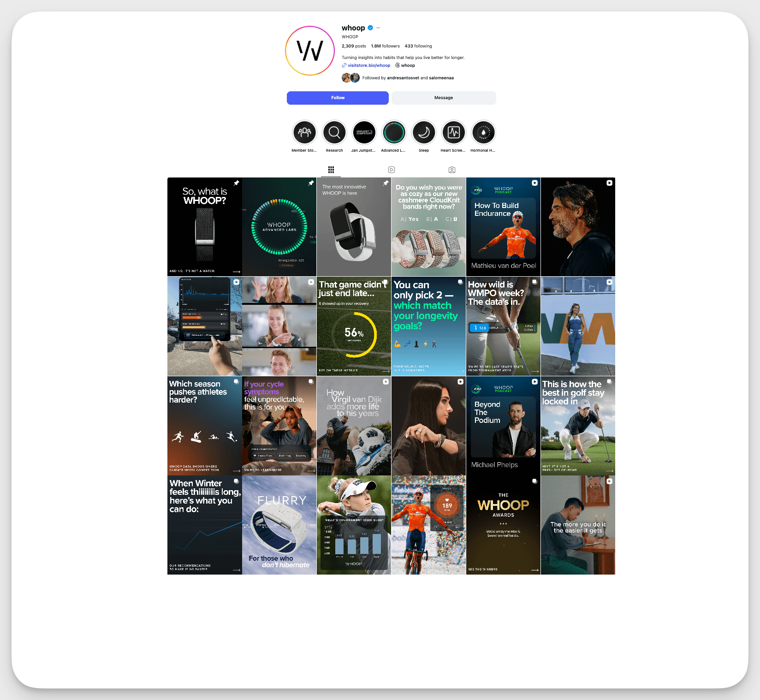Open the Sleep highlight with moon icon
Screen dimensions: 760x700
click(x=424, y=133)
